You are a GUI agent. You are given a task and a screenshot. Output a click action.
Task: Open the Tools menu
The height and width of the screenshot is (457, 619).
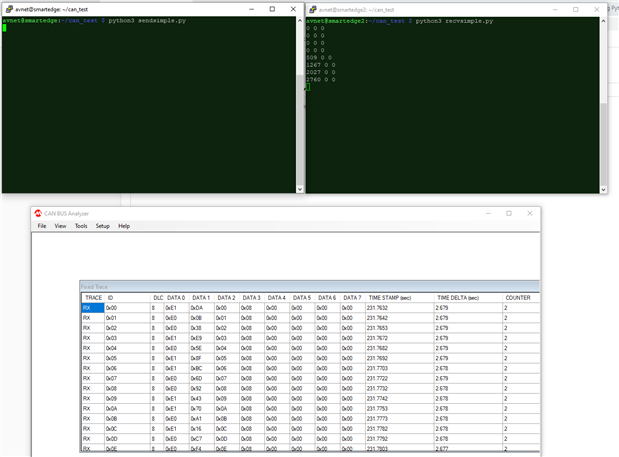click(81, 226)
